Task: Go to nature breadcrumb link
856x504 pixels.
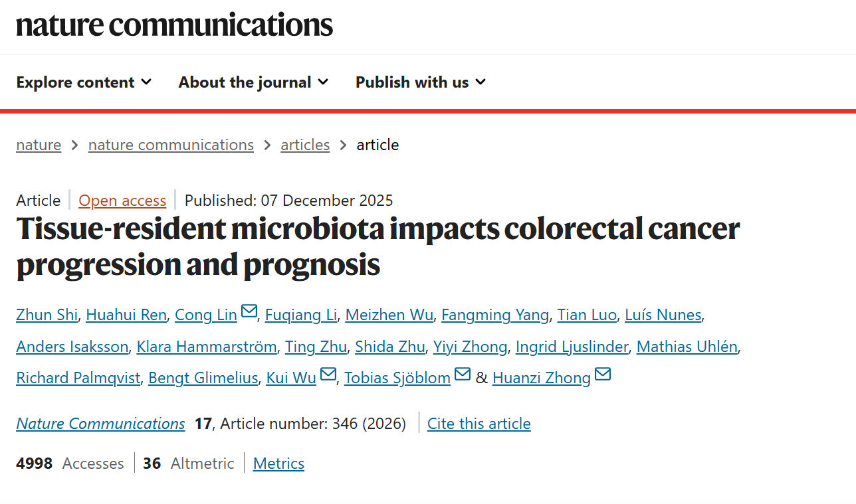Action: (x=39, y=145)
